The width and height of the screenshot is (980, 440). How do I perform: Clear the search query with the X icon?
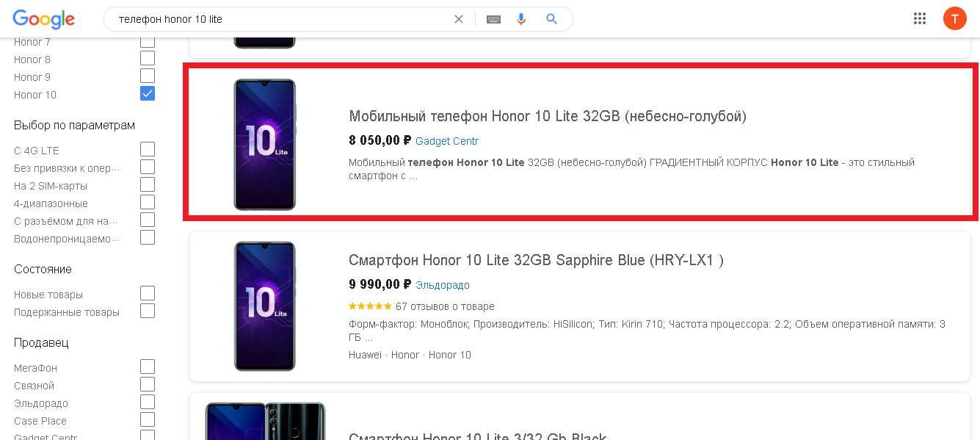(x=459, y=19)
